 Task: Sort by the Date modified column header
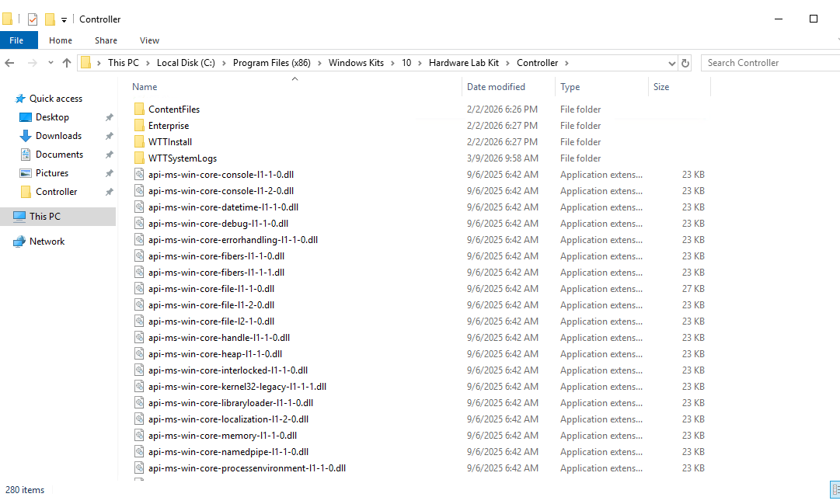tap(496, 87)
